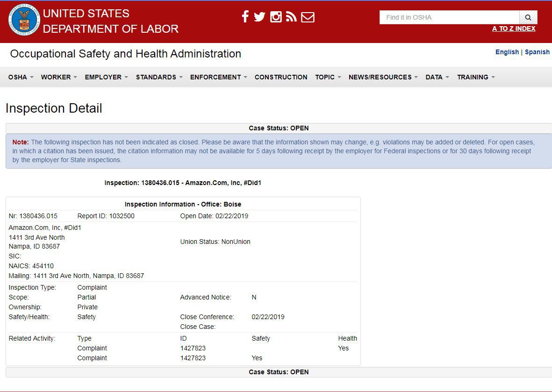This screenshot has width=552, height=392.
Task: Expand the WORKER dropdown menu
Action: [59, 77]
